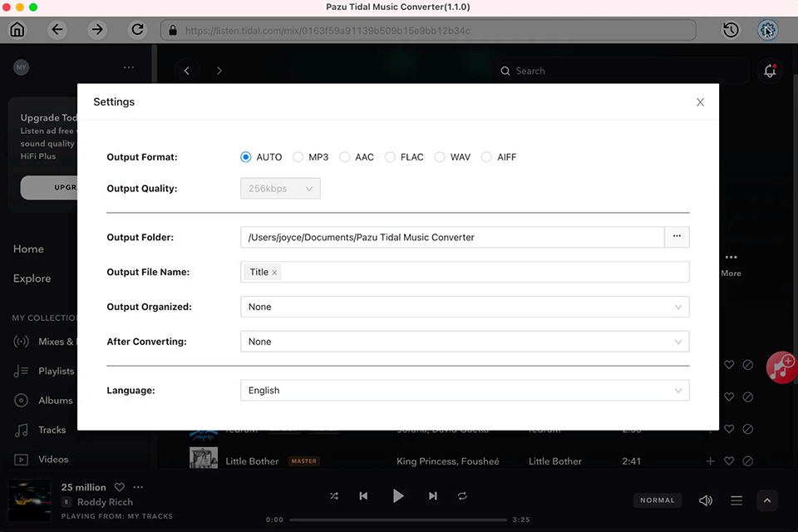Click the UPGRADE button
This screenshot has width=798, height=532.
click(x=49, y=187)
